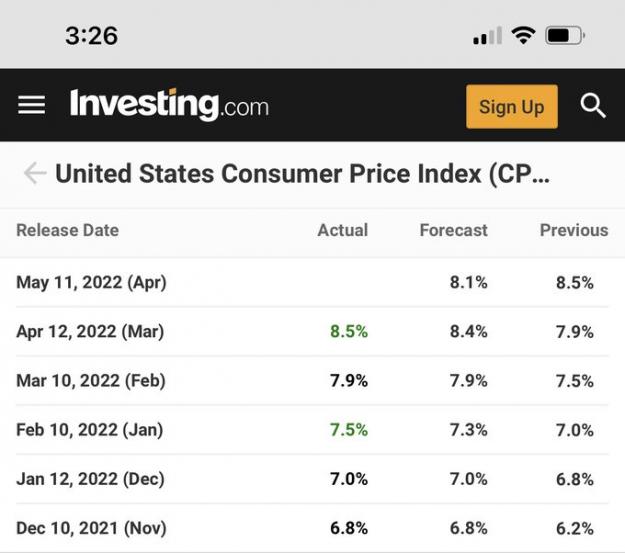The image size is (625, 553).
Task: Tap the search magnifier icon
Action: 593,106
